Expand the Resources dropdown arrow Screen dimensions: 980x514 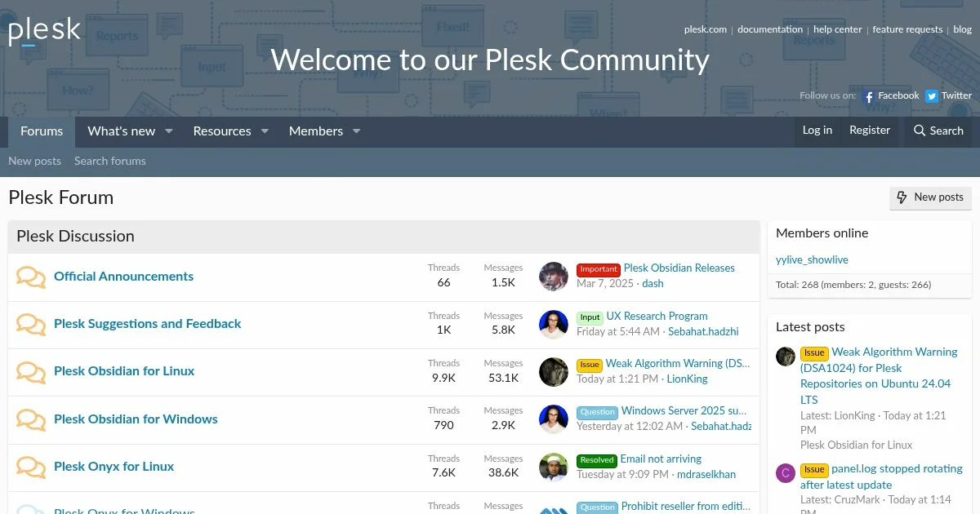click(265, 131)
